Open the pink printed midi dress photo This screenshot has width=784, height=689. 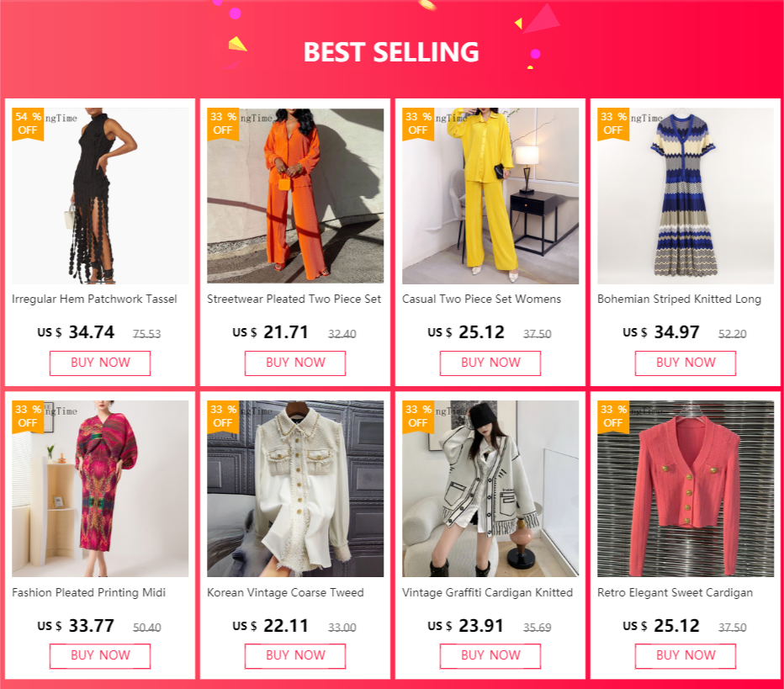[100, 489]
